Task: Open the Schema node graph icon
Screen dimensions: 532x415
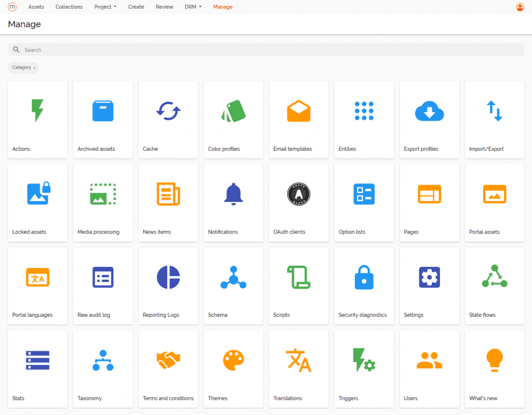Action: pos(233,277)
